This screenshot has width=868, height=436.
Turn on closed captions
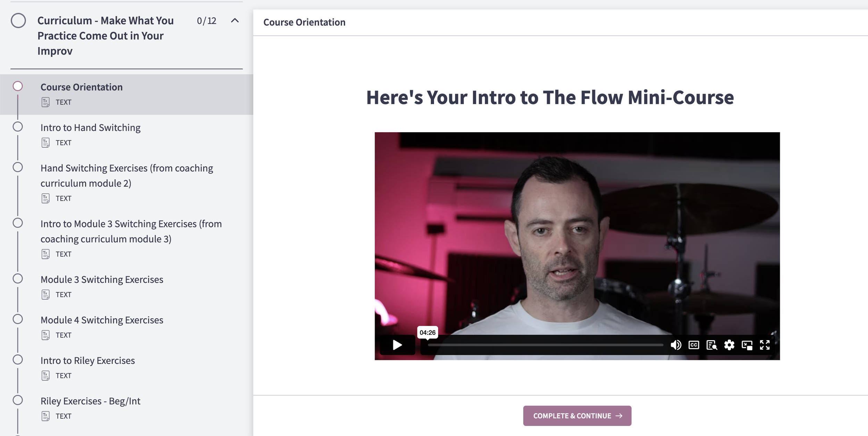(694, 345)
